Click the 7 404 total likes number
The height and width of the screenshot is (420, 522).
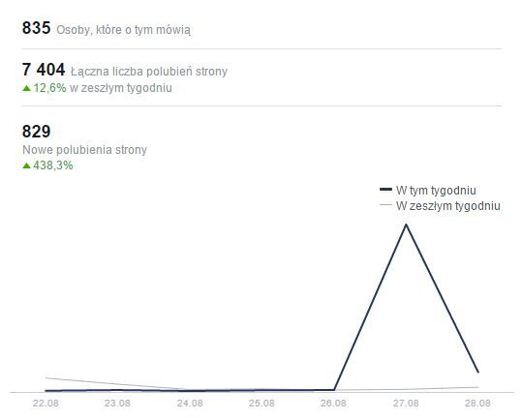(x=44, y=70)
